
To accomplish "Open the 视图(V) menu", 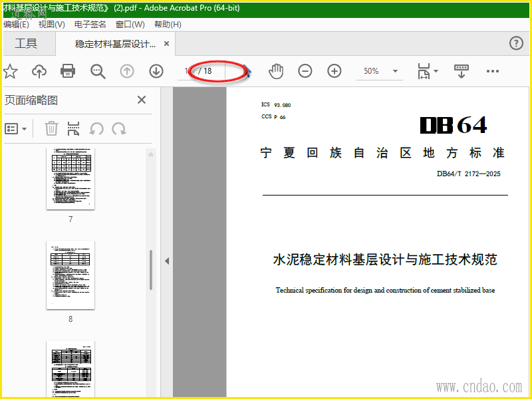I will tap(52, 25).
